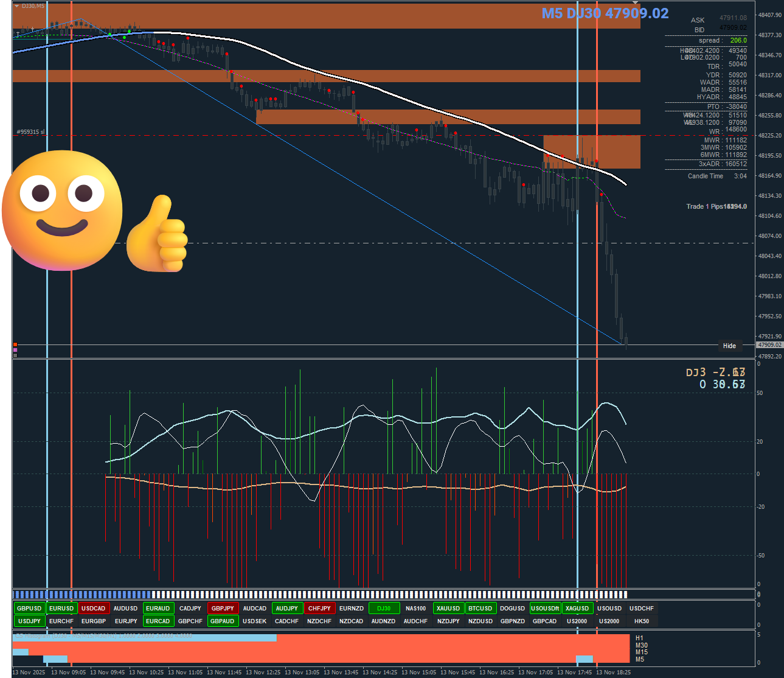Image resolution: width=784 pixels, height=678 pixels.
Task: Select the '#959315 sl' stop-loss line label
Action: click(30, 132)
